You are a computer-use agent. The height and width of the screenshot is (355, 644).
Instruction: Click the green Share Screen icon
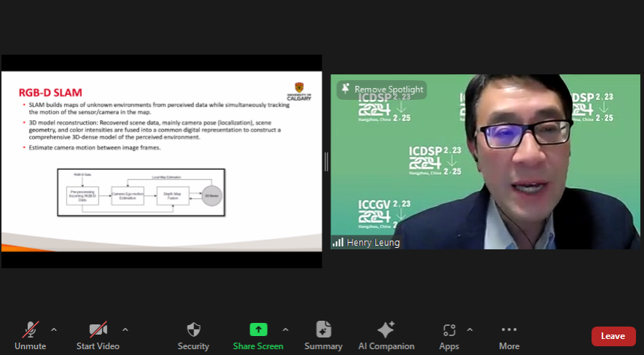pyautogui.click(x=258, y=329)
